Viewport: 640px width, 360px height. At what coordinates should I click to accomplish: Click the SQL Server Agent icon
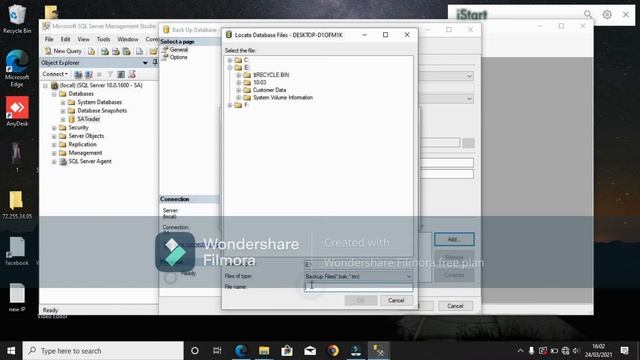[63, 162]
